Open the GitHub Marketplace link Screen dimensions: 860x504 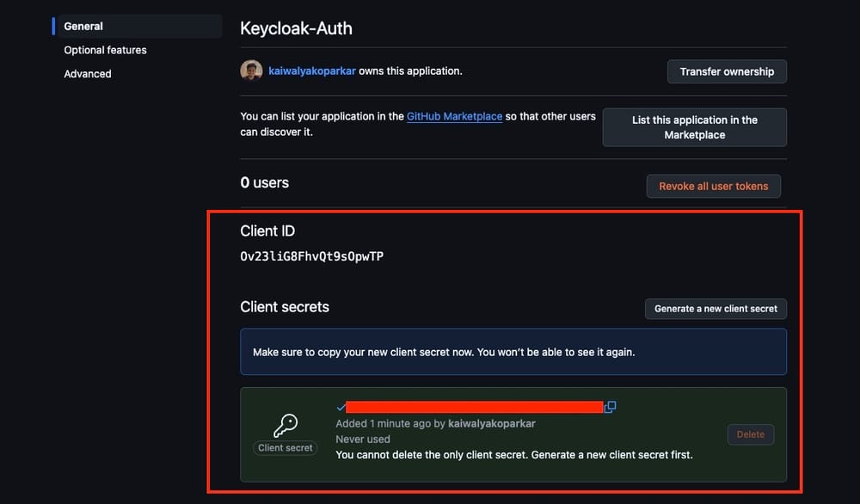click(x=454, y=116)
